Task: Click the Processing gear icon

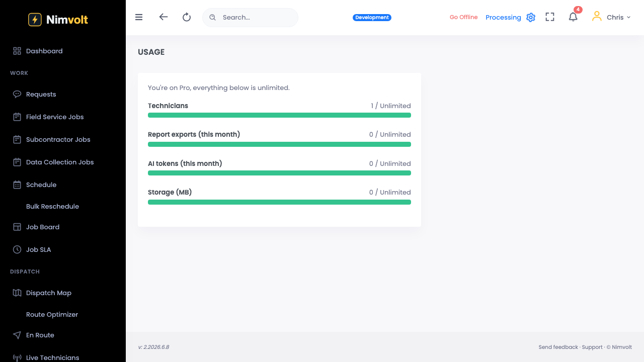Action: [531, 18]
